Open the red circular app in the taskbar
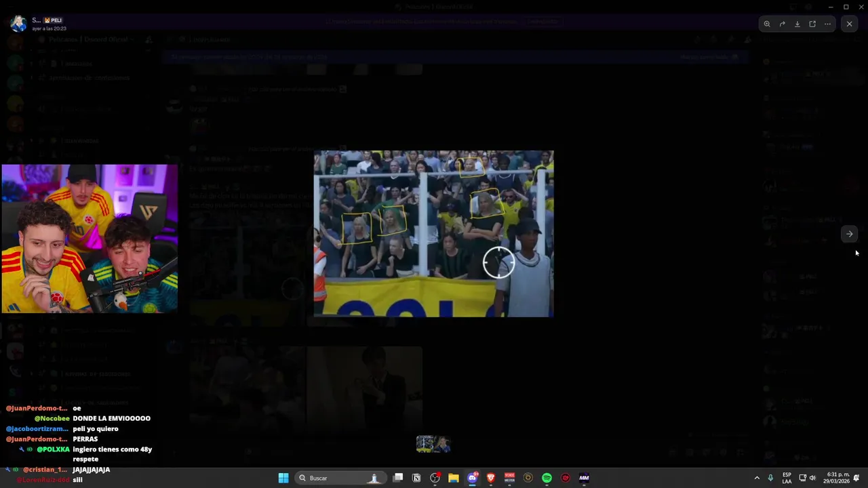 pos(566,478)
